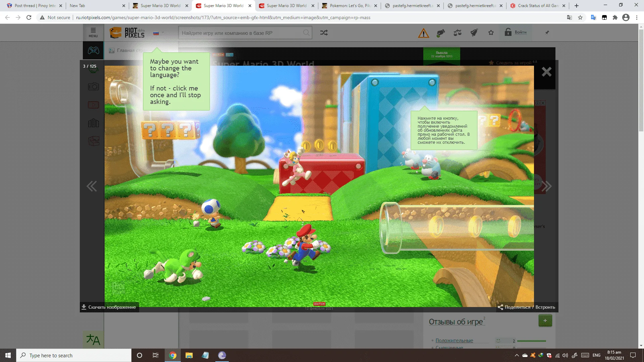The width and height of the screenshot is (644, 362).
Task: Open volume control in system tray
Action: click(565, 355)
